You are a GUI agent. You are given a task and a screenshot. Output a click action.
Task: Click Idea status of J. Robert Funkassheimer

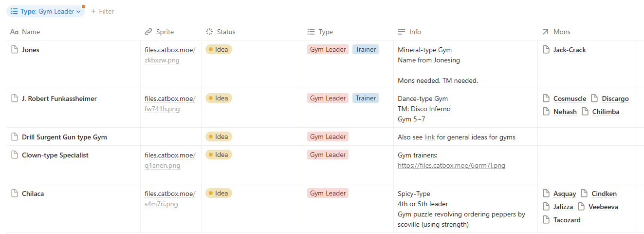(x=219, y=98)
